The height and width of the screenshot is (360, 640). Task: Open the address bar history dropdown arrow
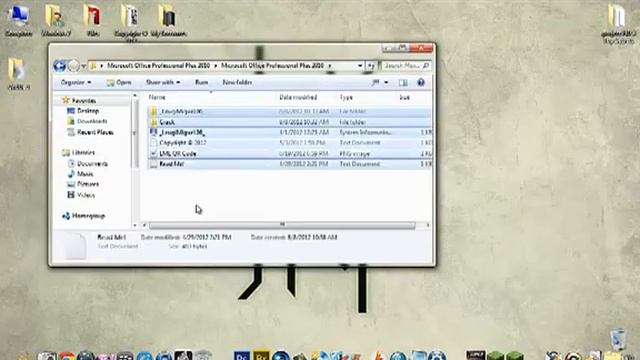point(360,66)
